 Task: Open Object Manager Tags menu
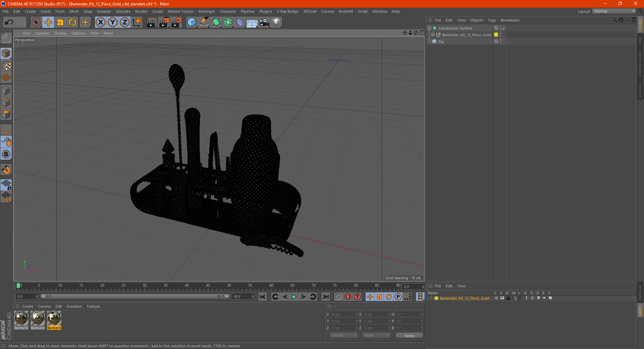(492, 20)
